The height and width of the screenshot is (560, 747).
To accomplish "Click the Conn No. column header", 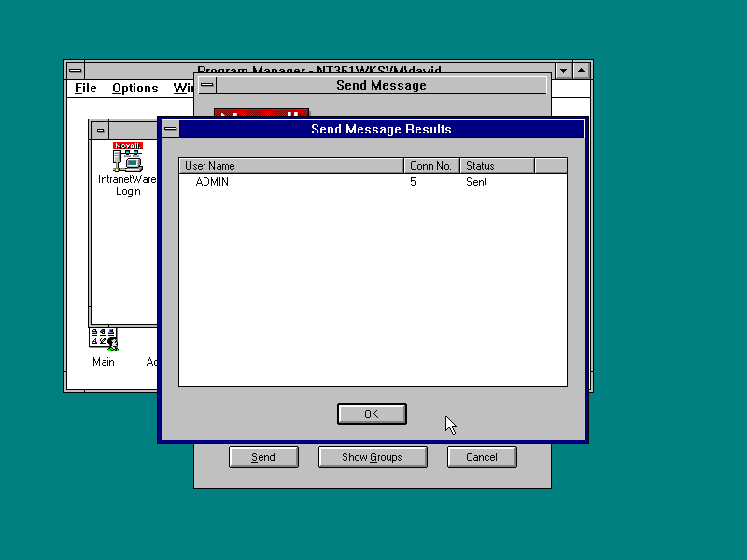I will pyautogui.click(x=431, y=166).
